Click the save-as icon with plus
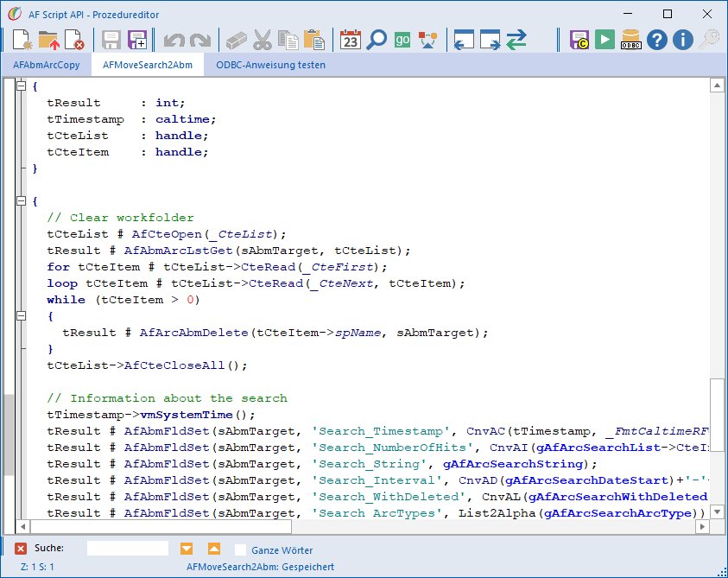Viewport: 728px width, 578px height. click(137, 40)
